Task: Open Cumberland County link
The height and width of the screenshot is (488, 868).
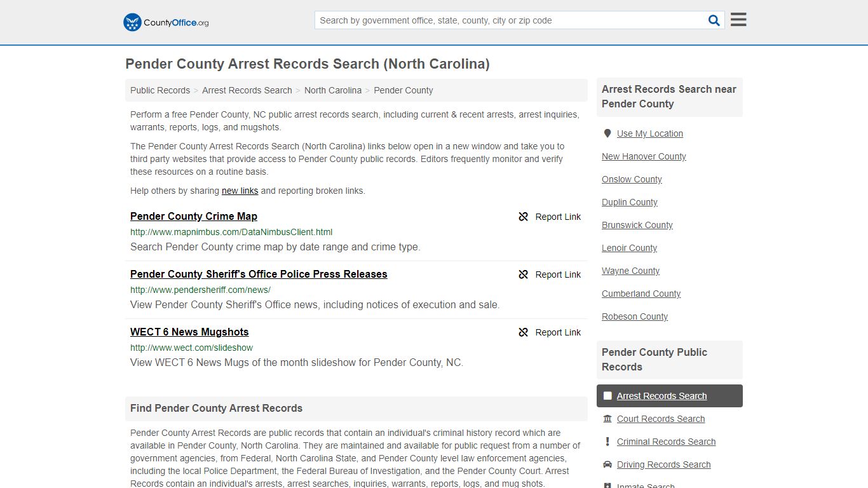Action: [x=641, y=294]
